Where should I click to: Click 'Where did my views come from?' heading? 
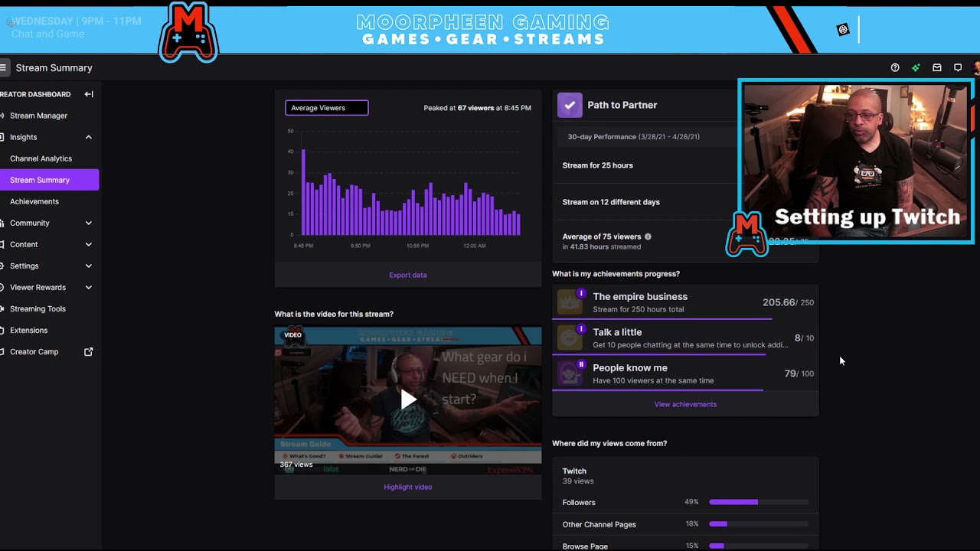click(x=609, y=443)
